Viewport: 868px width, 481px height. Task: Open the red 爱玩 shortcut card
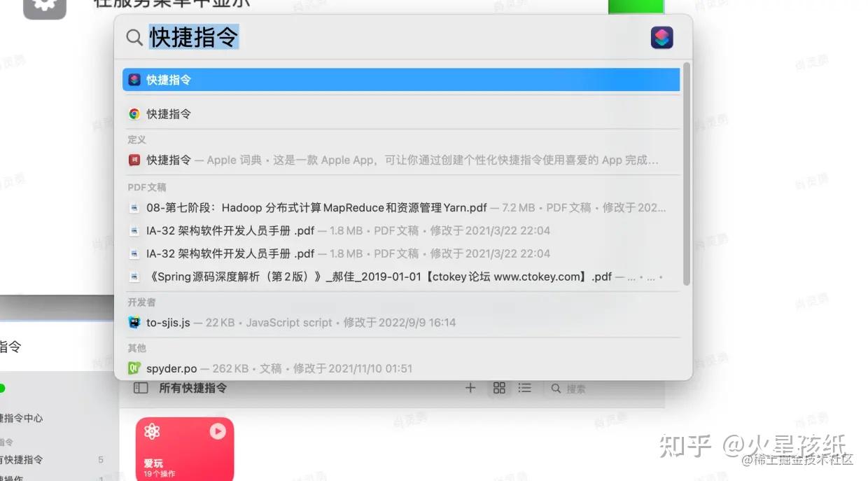tap(184, 449)
